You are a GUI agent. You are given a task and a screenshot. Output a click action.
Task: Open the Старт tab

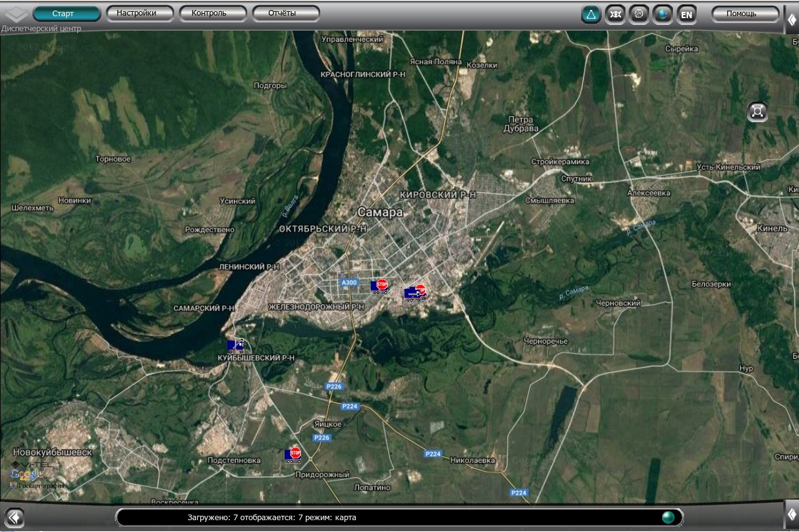[x=66, y=14]
